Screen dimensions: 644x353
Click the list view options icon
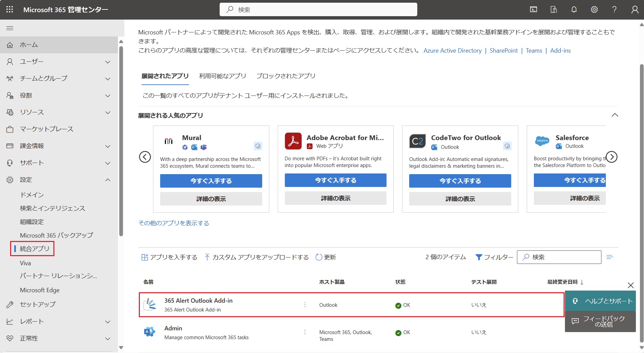[x=610, y=257]
